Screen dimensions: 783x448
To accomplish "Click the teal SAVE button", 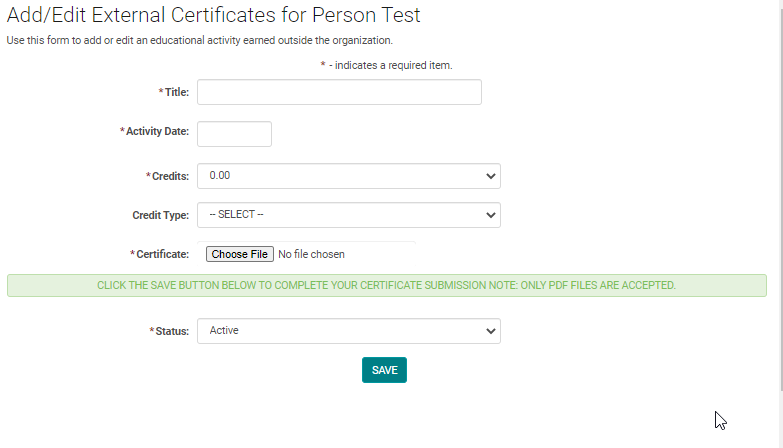I will (384, 370).
